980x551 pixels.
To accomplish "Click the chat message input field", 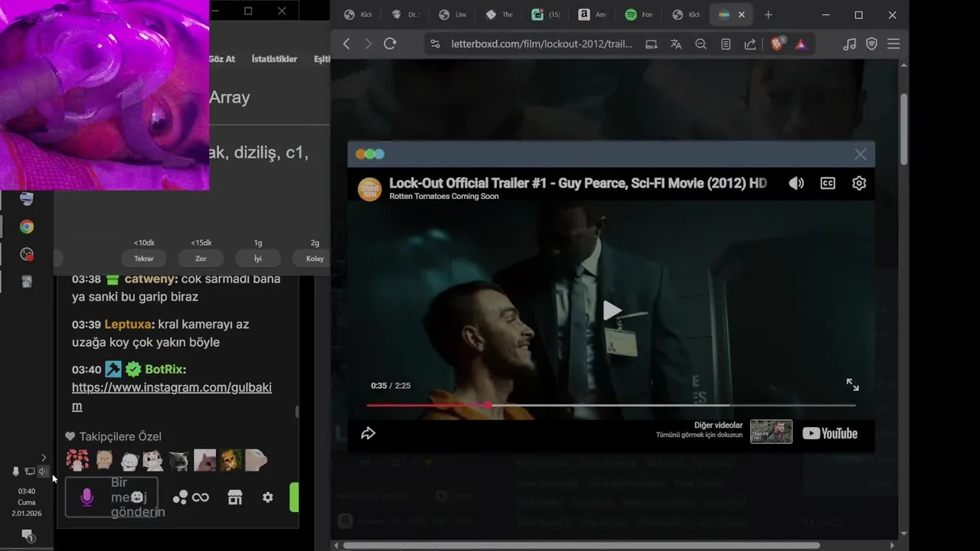I will coord(112,497).
